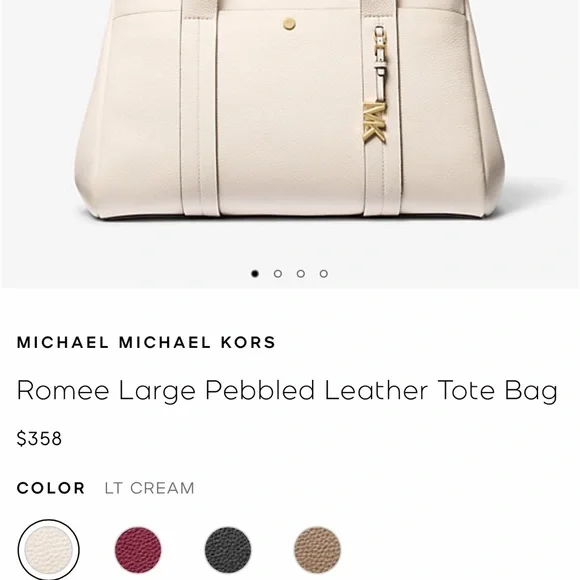Choose the Lt Cream color swatch

(x=48, y=550)
